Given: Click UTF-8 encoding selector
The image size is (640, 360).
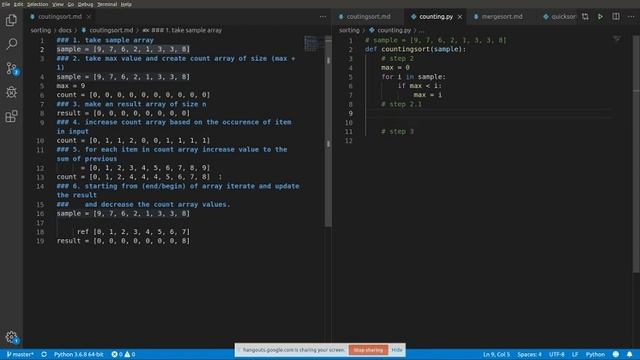Looking at the screenshot, I should tap(556, 354).
